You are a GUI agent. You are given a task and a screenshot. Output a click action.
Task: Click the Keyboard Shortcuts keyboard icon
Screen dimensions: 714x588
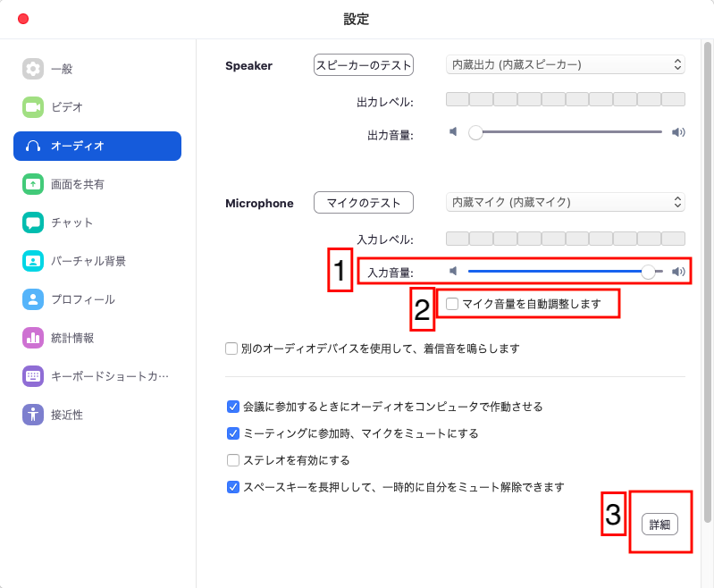click(x=33, y=376)
